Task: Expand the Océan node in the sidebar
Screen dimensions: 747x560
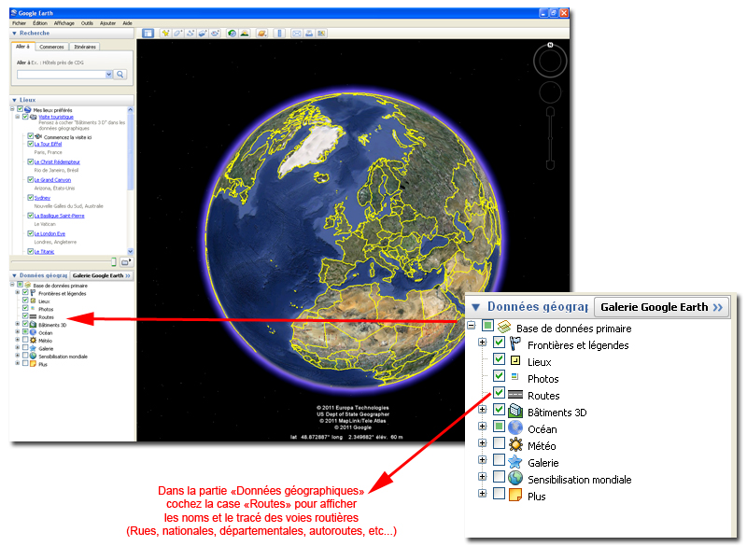Action: coord(18,332)
